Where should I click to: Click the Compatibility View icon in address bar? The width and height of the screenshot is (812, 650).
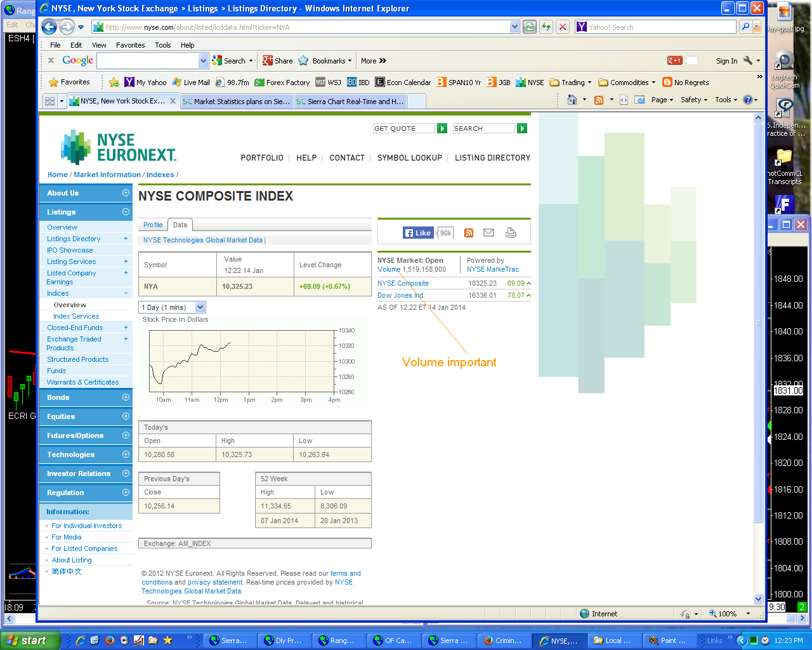pyautogui.click(x=530, y=27)
